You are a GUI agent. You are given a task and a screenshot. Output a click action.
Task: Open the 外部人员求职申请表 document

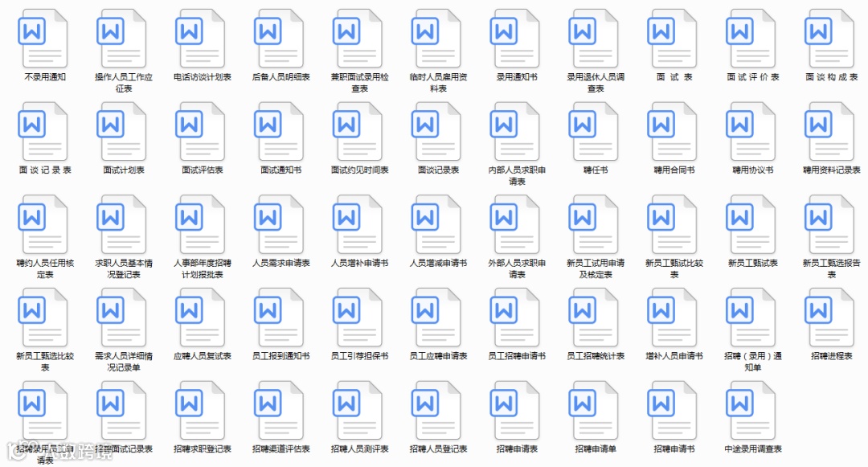click(x=516, y=225)
